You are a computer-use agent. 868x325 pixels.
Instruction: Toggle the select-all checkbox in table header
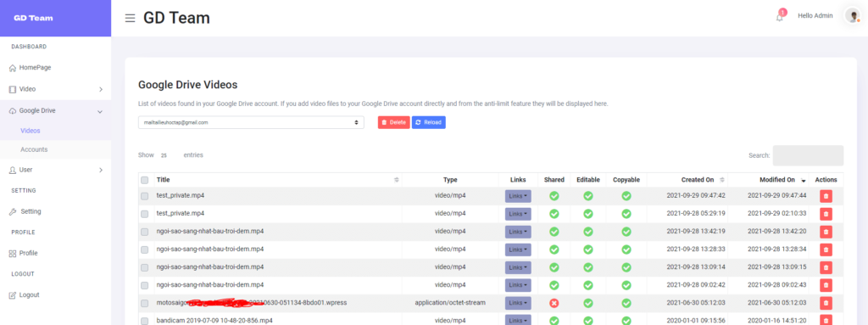(x=144, y=180)
